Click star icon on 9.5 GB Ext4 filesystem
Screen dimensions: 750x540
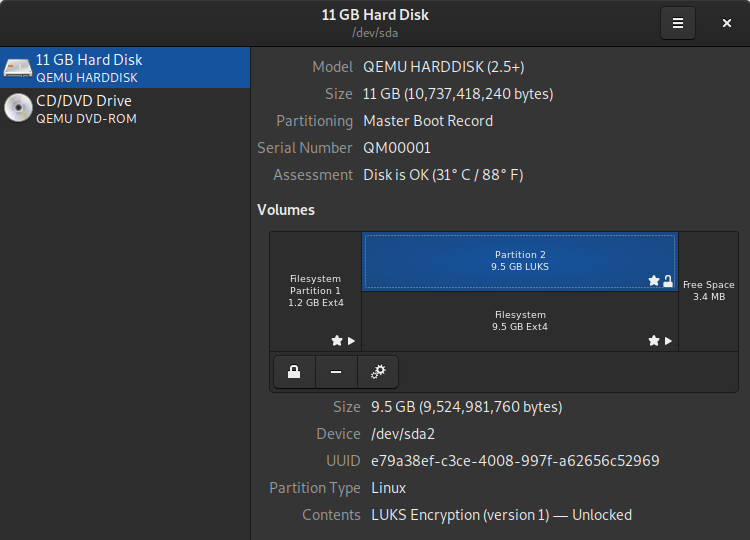click(654, 341)
